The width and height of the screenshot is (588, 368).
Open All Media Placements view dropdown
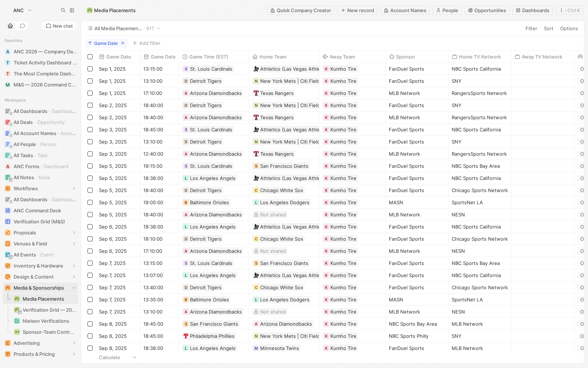point(124,29)
